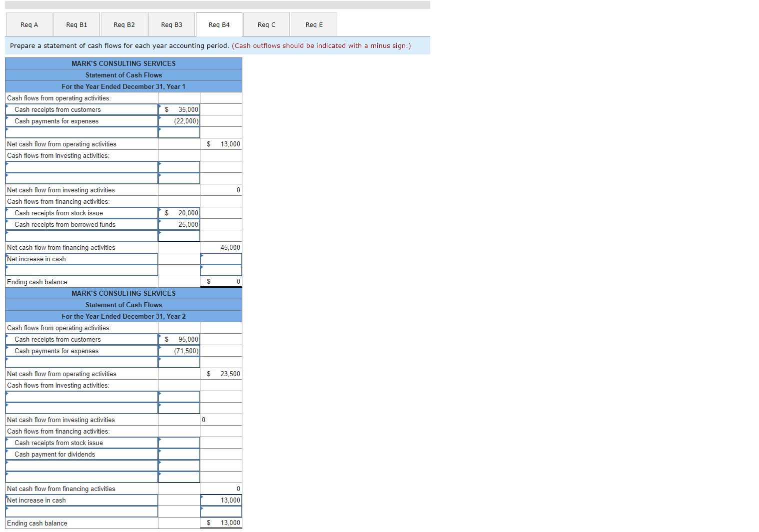Select the blank financing amount cell below borrowed funds
Screen dimensions: 759x532
(178, 235)
